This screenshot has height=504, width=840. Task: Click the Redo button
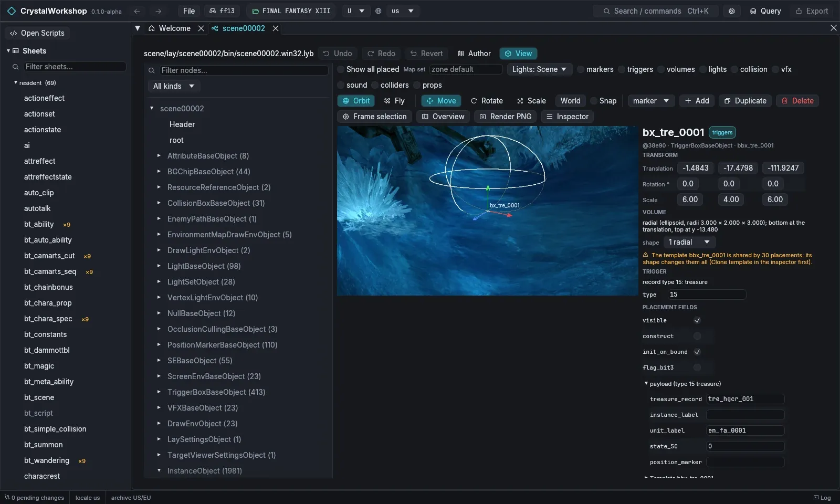pyautogui.click(x=381, y=54)
